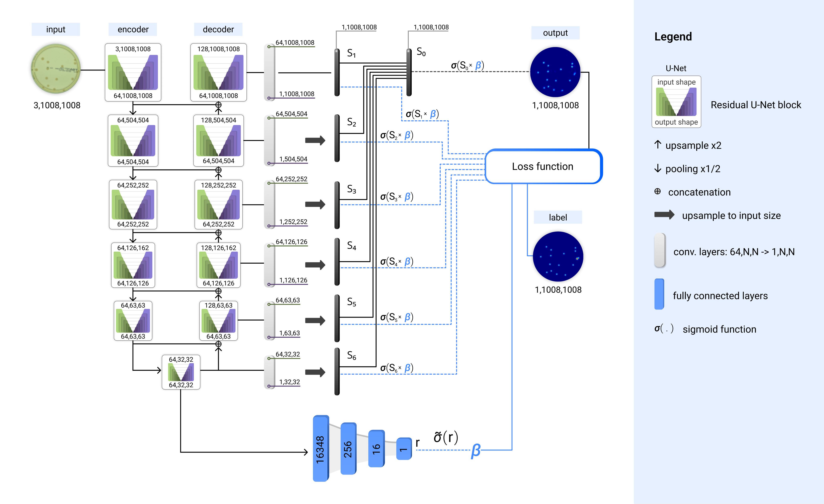
Task: Click the decoder header label
Action: [x=218, y=29]
